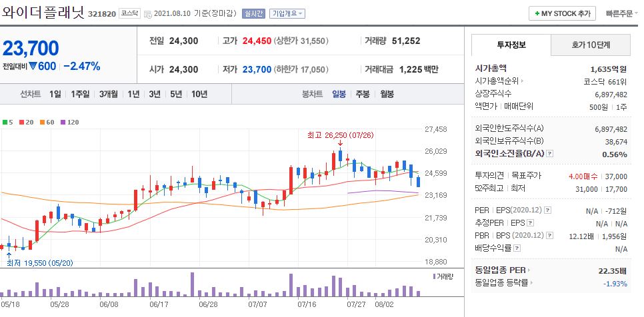This screenshot has width=644, height=317.
Task: Click the 실시간 badge button
Action: point(253,13)
